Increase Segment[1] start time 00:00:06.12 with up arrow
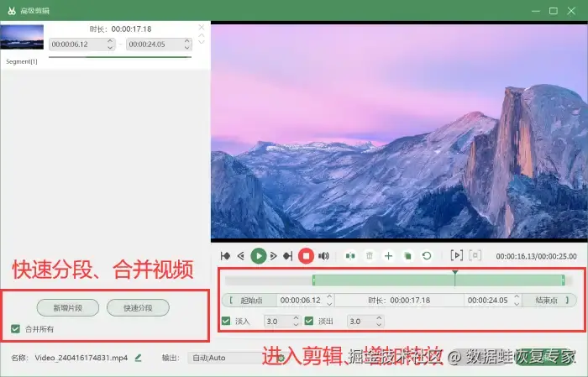The image size is (588, 377). click(110, 41)
